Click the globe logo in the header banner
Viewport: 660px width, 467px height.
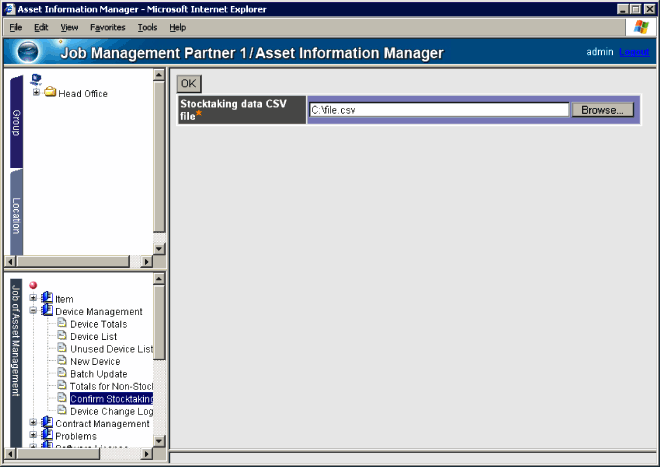tap(28, 52)
